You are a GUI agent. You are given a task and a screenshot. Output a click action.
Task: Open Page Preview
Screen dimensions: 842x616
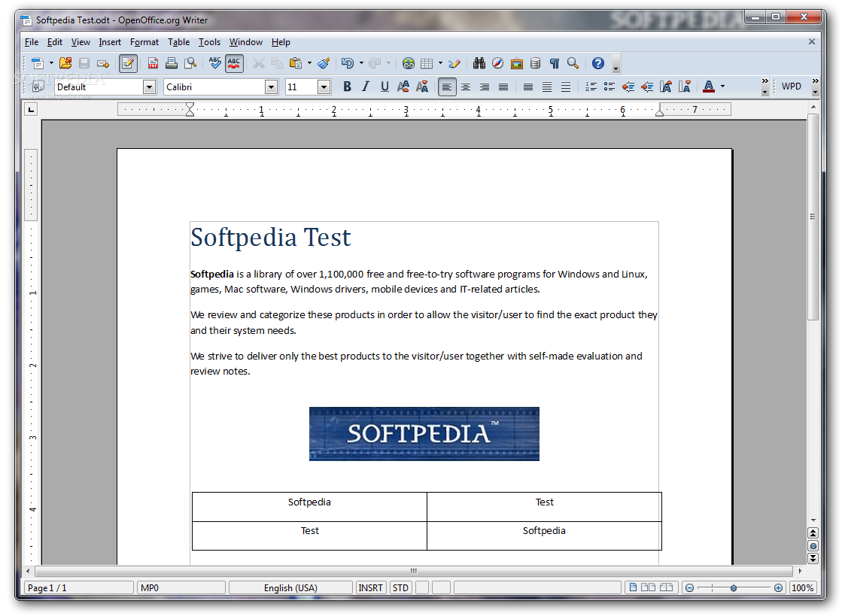(190, 63)
